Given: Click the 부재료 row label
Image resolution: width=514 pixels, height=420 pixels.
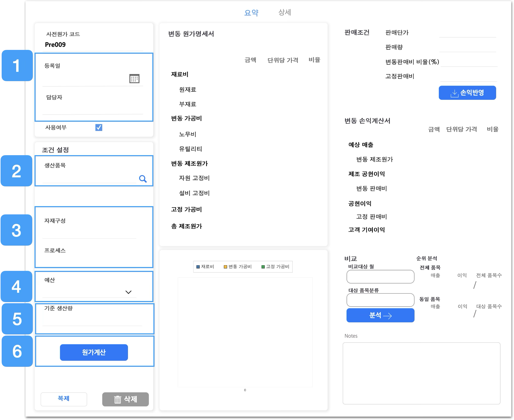Looking at the screenshot, I should [x=188, y=104].
